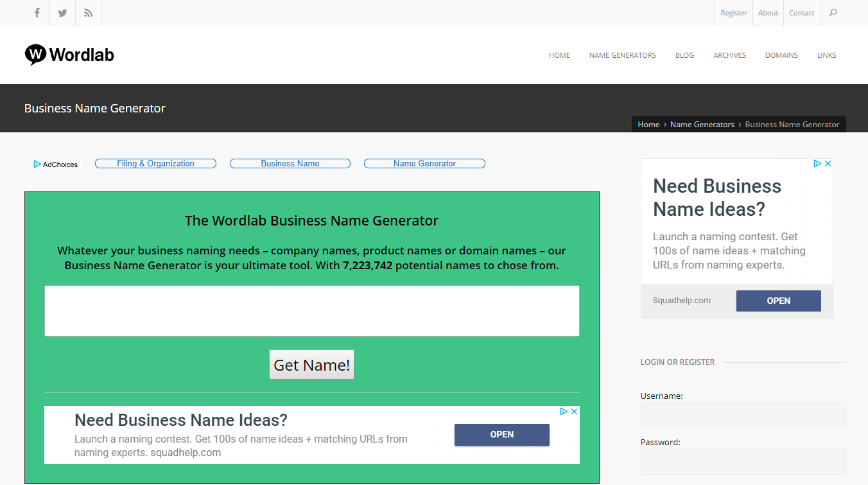This screenshot has width=868, height=485.
Task: Click the Name Generators breadcrumb link
Action: [702, 124]
